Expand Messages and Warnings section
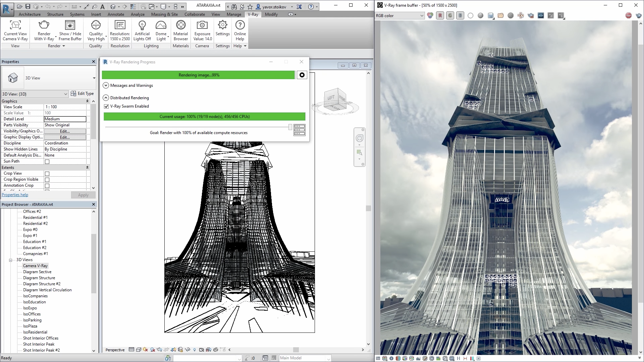 click(106, 85)
